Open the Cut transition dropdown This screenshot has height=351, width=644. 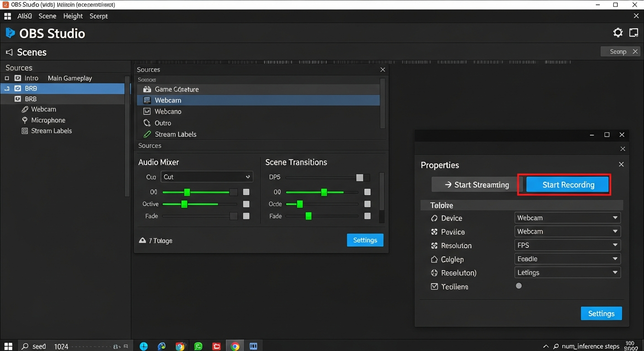click(207, 177)
